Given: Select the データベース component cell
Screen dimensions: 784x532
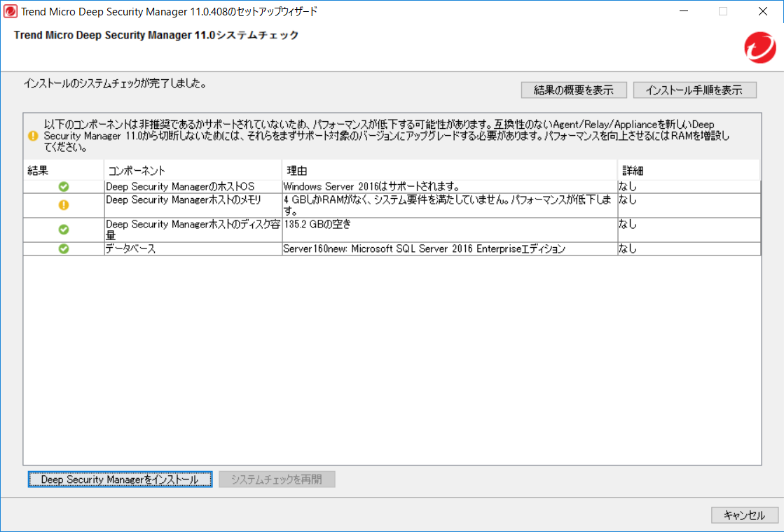Looking at the screenshot, I should click(193, 248).
